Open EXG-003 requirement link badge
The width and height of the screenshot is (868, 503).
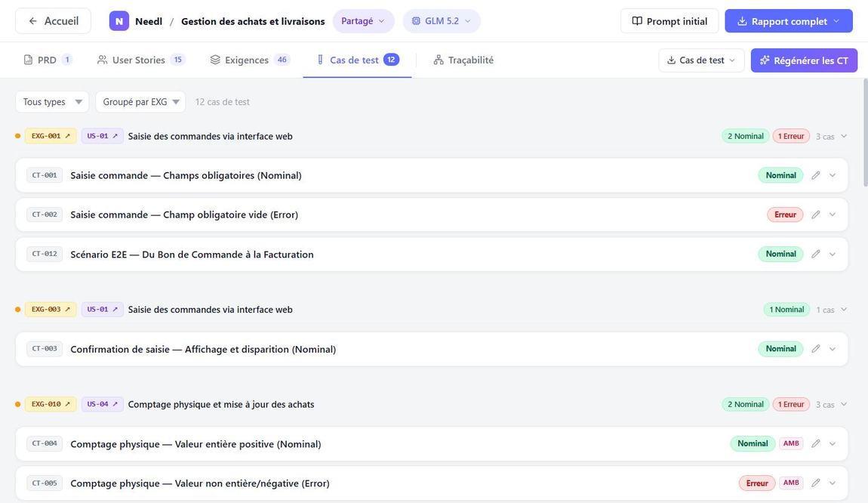(x=51, y=310)
